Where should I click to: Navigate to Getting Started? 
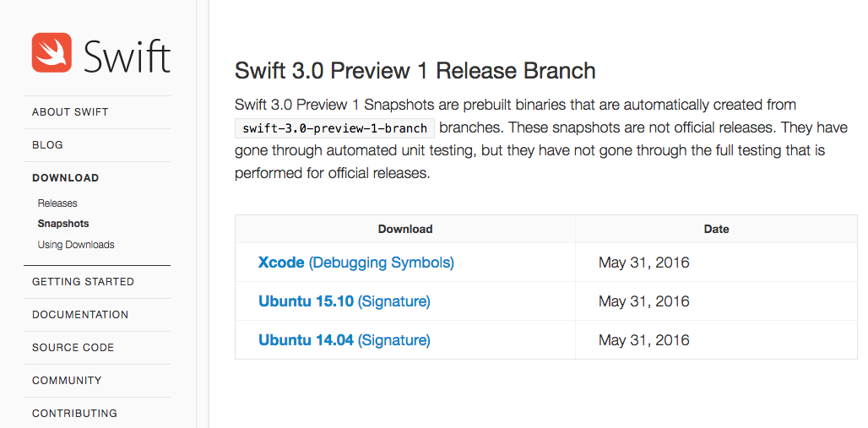[83, 282]
